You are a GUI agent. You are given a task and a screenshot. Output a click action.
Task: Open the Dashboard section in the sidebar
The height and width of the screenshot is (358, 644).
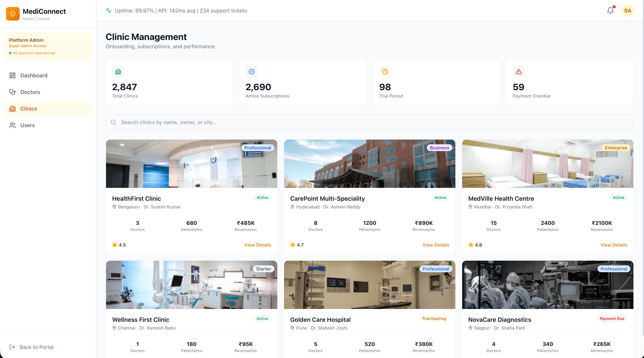(x=34, y=75)
